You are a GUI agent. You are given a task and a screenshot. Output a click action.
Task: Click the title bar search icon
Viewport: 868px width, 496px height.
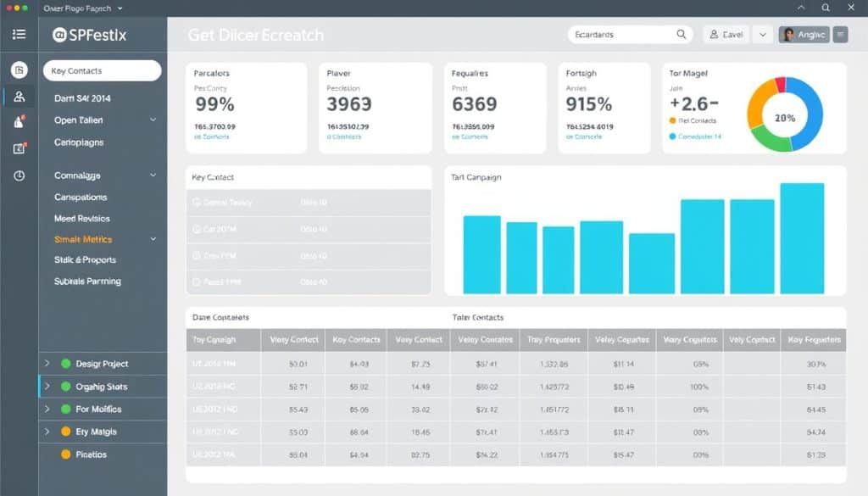coord(826,8)
